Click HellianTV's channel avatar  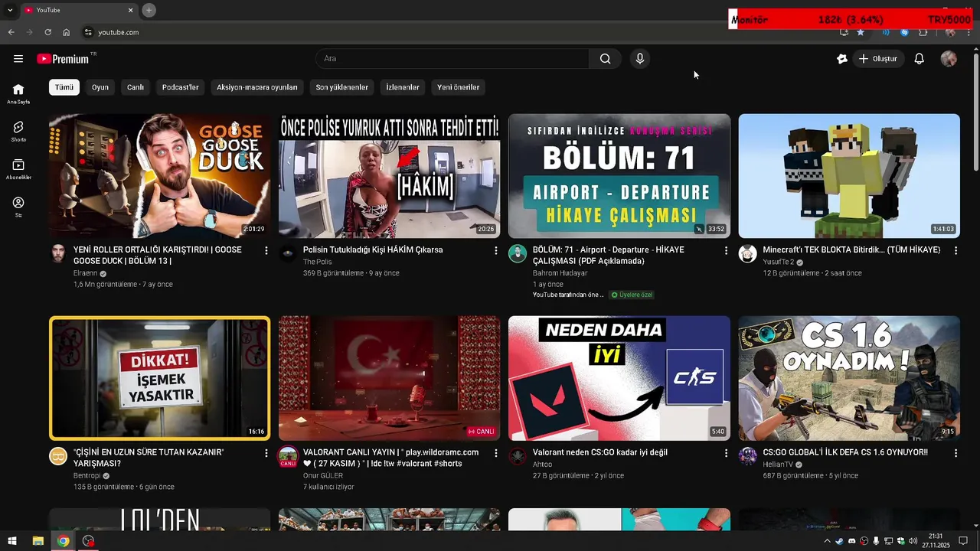tap(747, 456)
